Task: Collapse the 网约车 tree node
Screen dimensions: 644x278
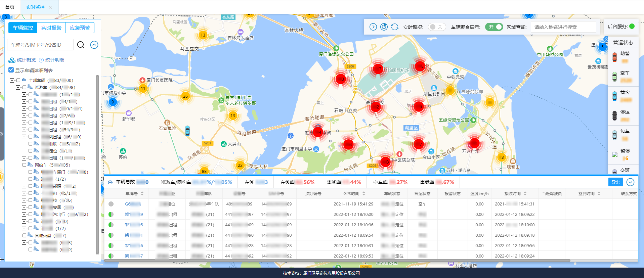Action: 18,165
